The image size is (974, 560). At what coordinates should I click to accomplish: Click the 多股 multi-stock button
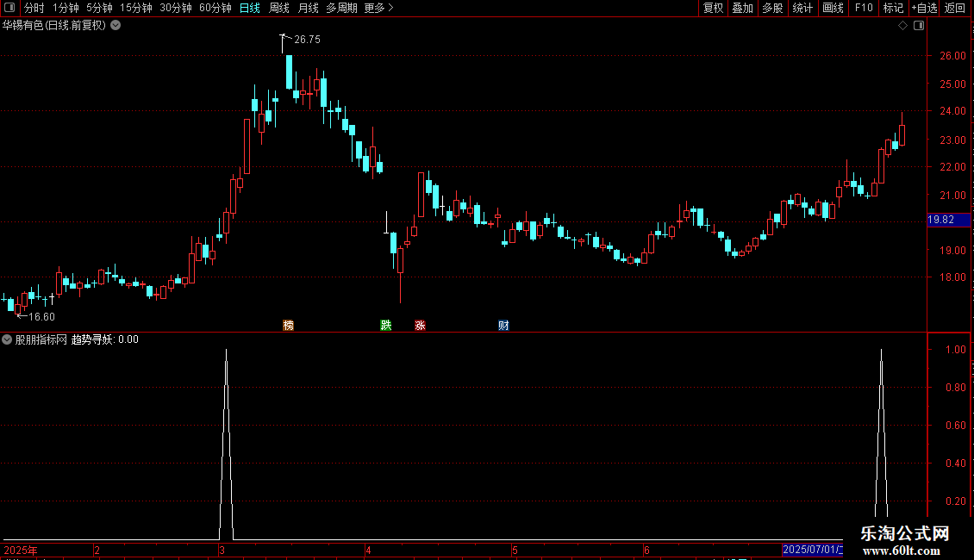[x=772, y=8]
